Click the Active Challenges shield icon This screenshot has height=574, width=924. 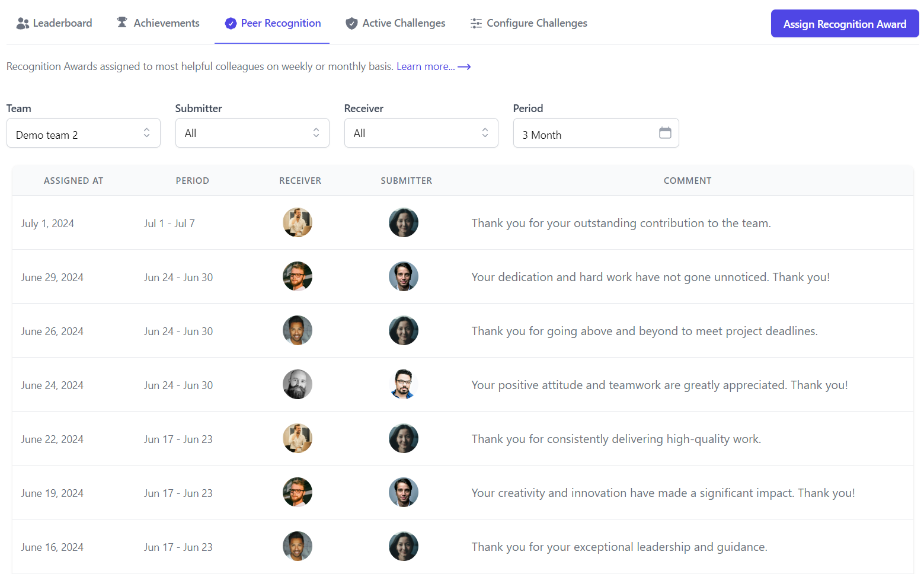(352, 23)
